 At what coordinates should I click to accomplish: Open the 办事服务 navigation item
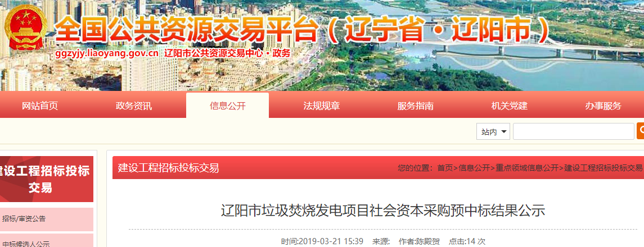point(603,106)
